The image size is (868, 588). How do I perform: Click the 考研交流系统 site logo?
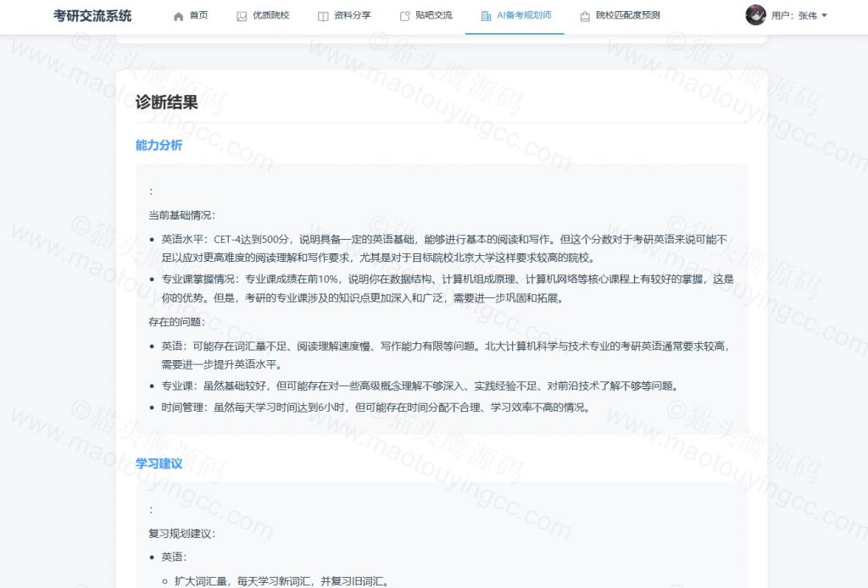point(92,15)
